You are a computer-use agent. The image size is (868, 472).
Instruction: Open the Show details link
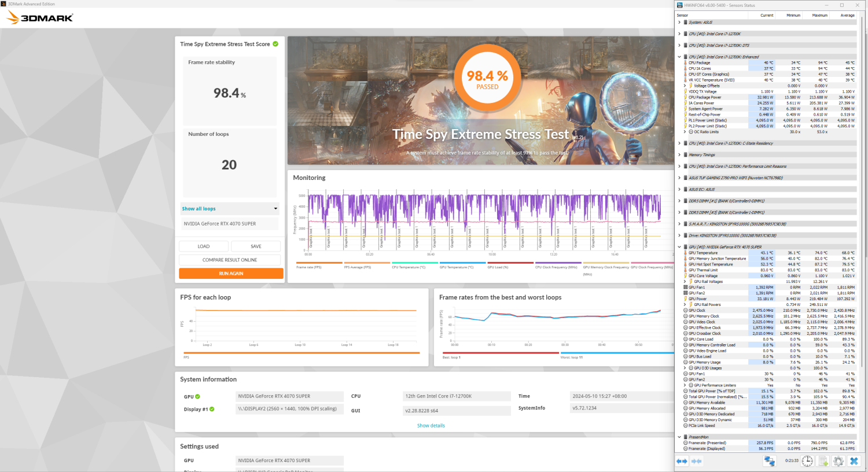coord(431,426)
